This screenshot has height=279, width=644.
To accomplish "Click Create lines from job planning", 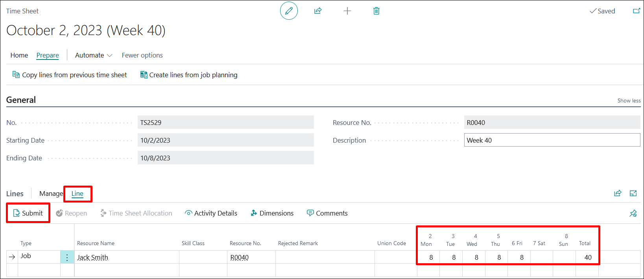I will click(x=189, y=75).
